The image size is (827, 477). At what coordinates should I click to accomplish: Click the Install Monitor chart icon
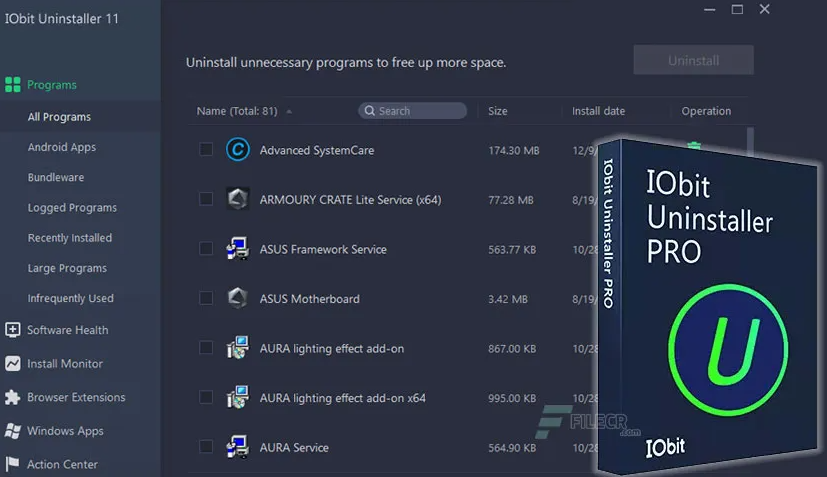(13, 364)
